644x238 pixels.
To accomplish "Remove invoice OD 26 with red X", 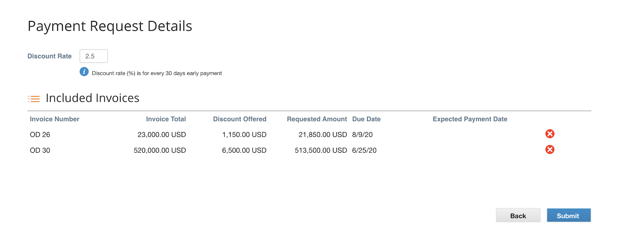I will coord(550,134).
